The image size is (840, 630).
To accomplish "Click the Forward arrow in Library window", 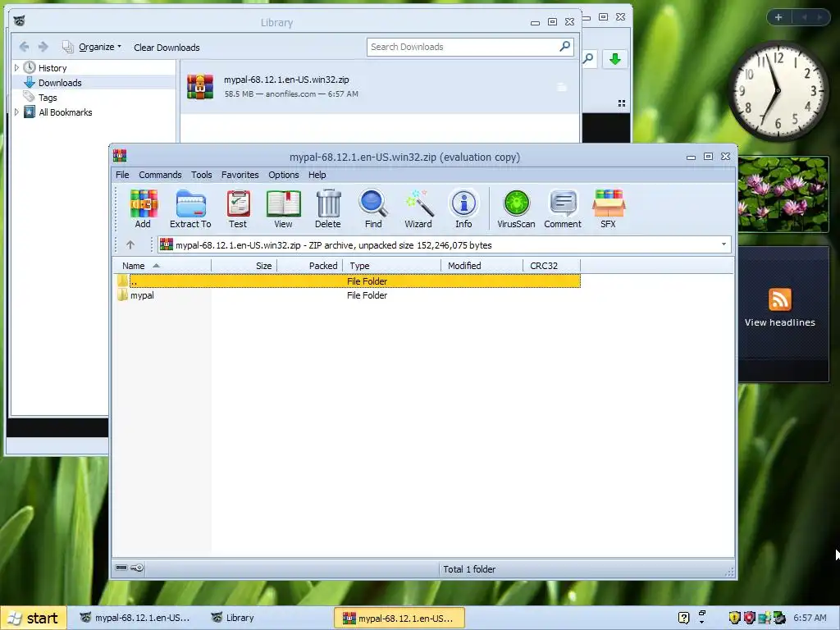I will tap(43, 47).
